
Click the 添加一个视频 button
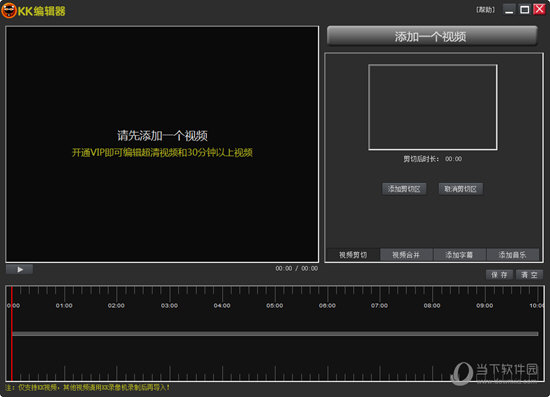pos(432,36)
